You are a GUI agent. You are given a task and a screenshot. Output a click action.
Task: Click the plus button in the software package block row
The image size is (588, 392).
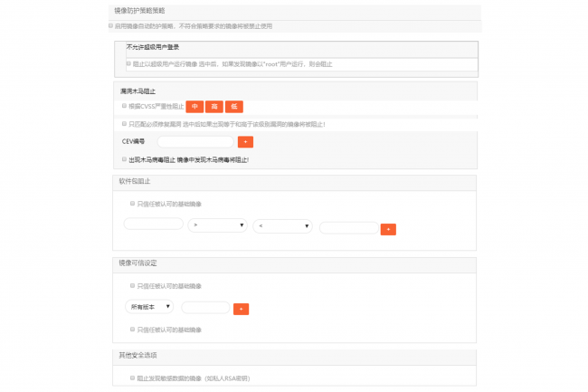(x=388, y=230)
